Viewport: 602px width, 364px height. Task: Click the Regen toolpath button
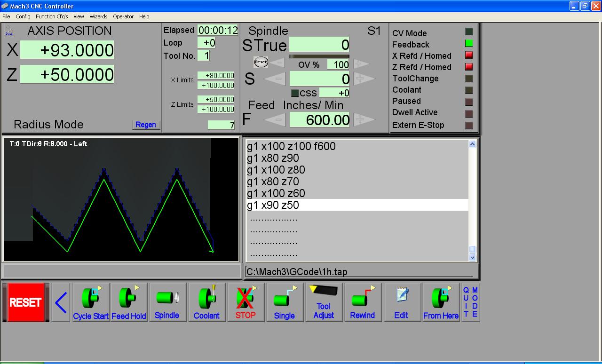[x=146, y=125]
